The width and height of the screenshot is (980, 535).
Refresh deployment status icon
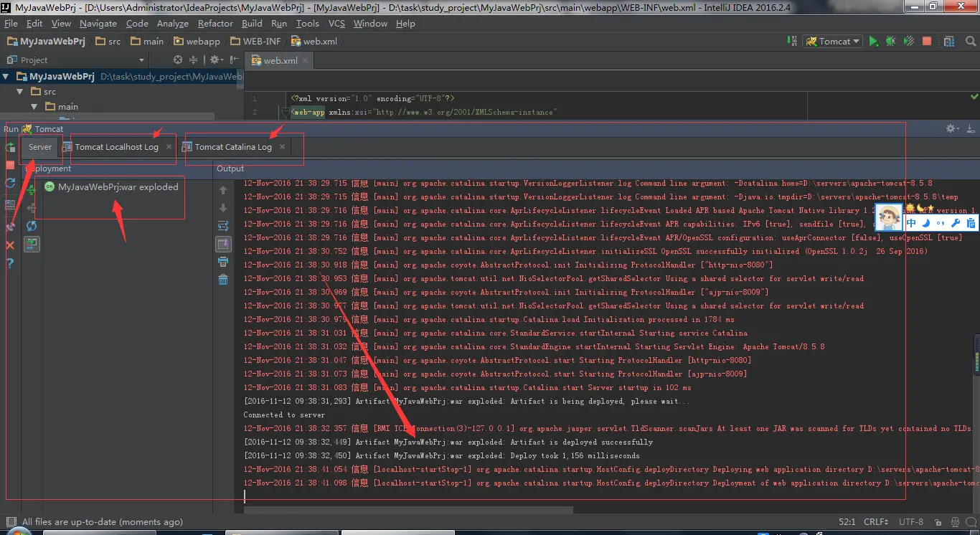(x=32, y=226)
